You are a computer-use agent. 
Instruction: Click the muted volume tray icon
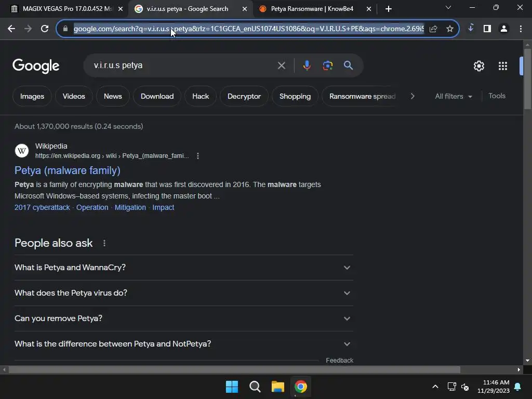[465, 387]
